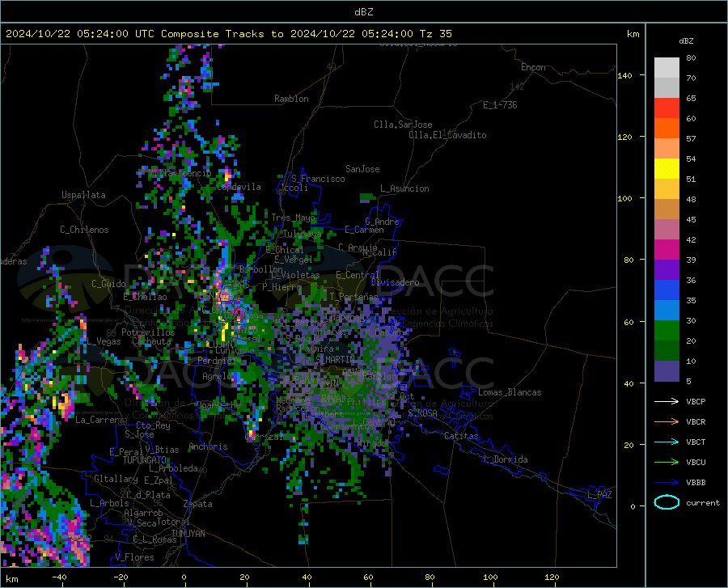Screen dimensions: 728x588
Task: Click the 'Anchoris' map label
Action: pyautogui.click(x=208, y=447)
